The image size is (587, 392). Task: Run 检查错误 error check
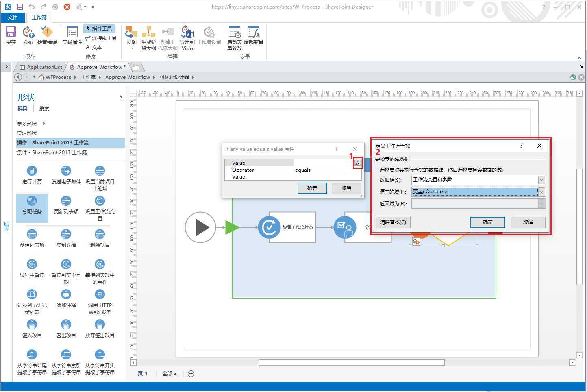click(47, 35)
